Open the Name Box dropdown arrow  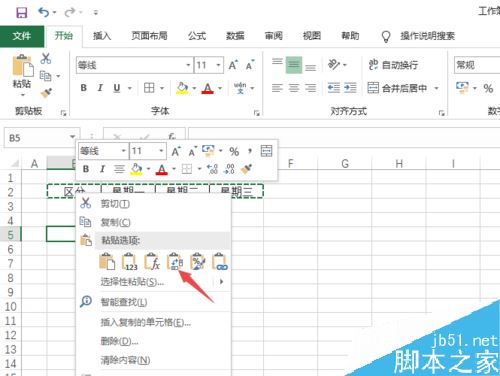[x=72, y=137]
